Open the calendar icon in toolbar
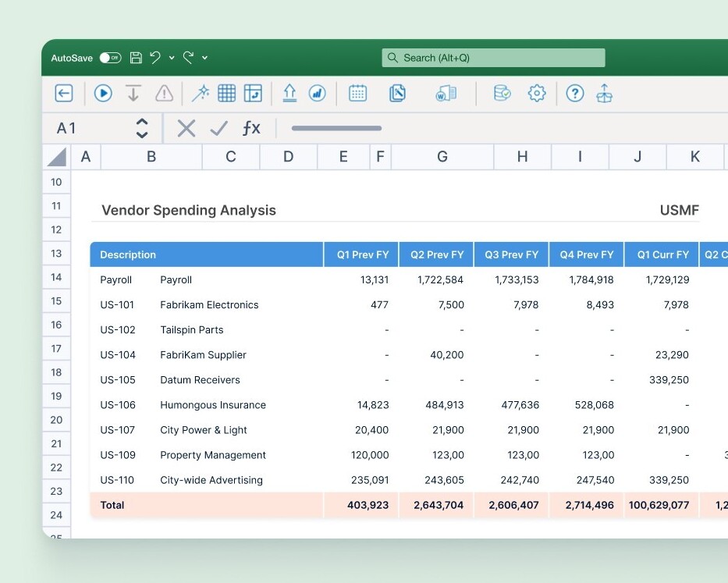The image size is (728, 583). [357, 94]
